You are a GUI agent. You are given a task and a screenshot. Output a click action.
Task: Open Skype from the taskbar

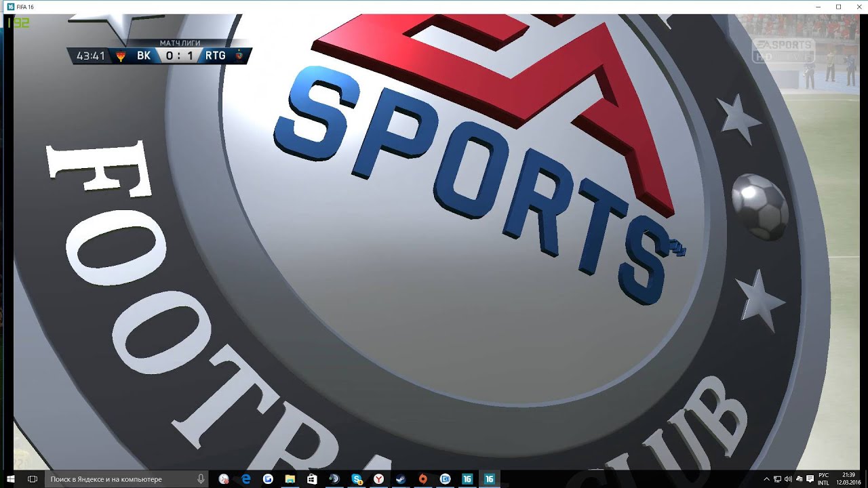(357, 479)
